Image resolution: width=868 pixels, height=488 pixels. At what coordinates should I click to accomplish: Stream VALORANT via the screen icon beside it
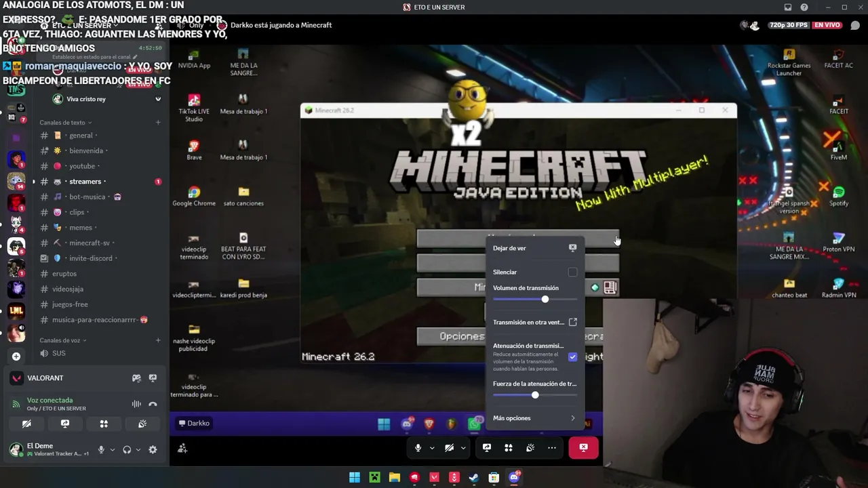153,378
